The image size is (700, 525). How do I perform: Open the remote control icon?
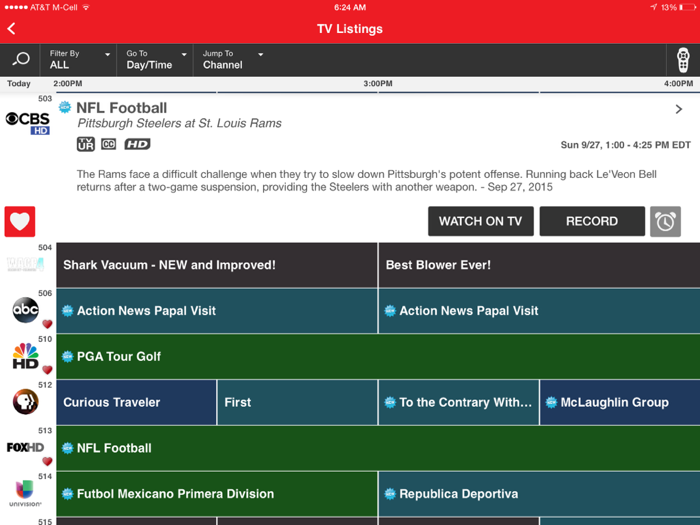683,60
